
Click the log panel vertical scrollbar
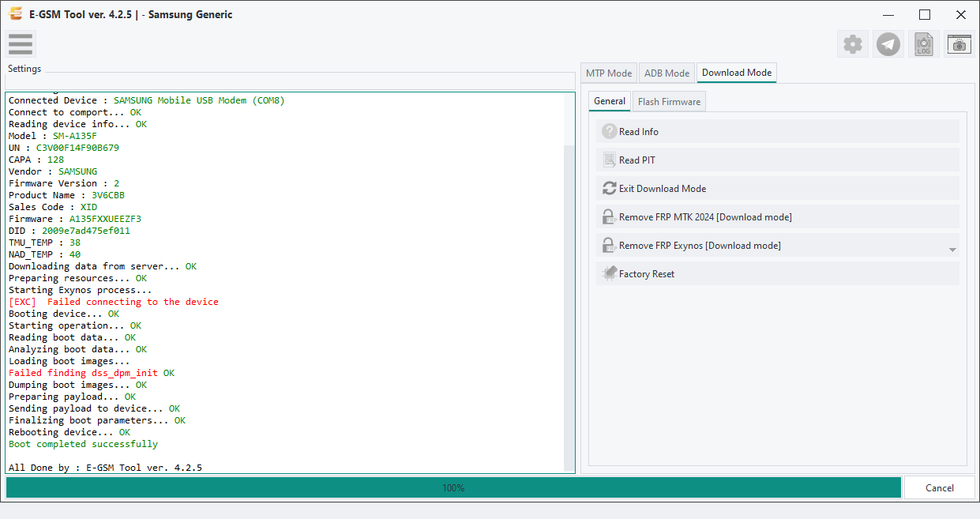[x=569, y=308]
